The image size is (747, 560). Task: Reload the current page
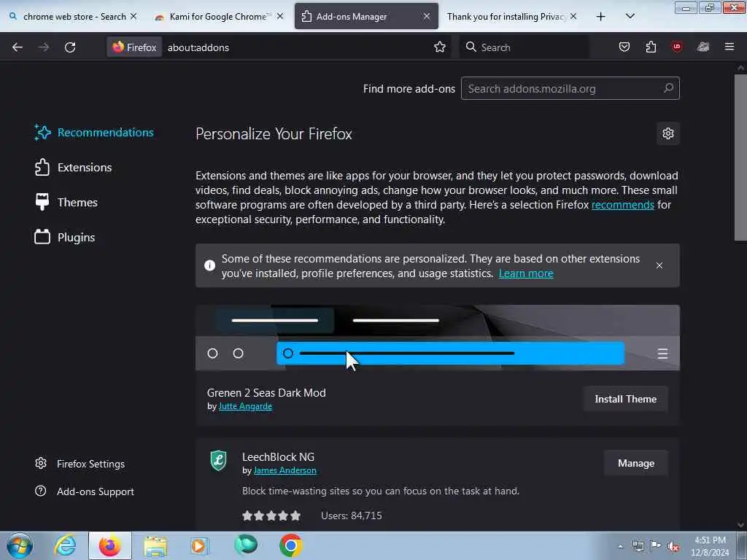pos(70,47)
